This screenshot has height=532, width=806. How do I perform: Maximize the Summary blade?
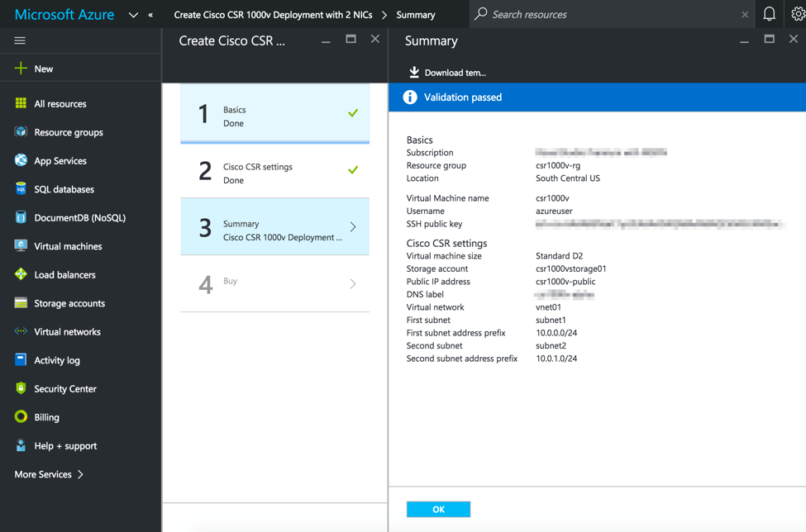(x=769, y=39)
